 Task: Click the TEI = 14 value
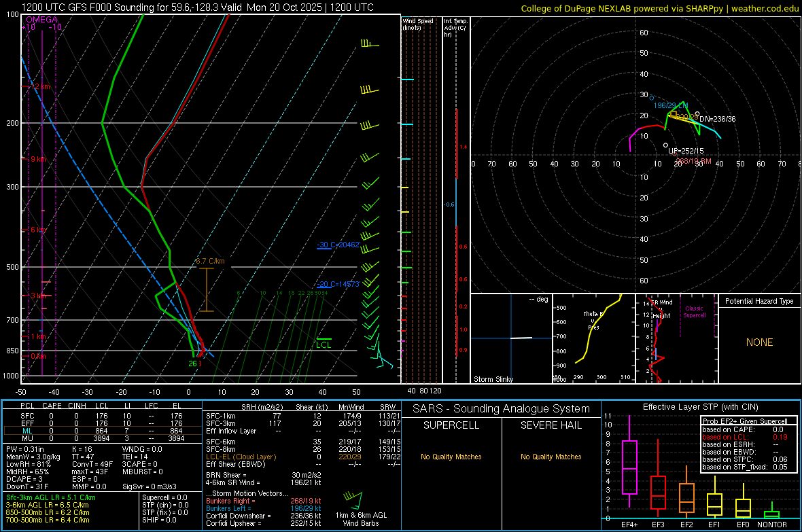(x=135, y=457)
